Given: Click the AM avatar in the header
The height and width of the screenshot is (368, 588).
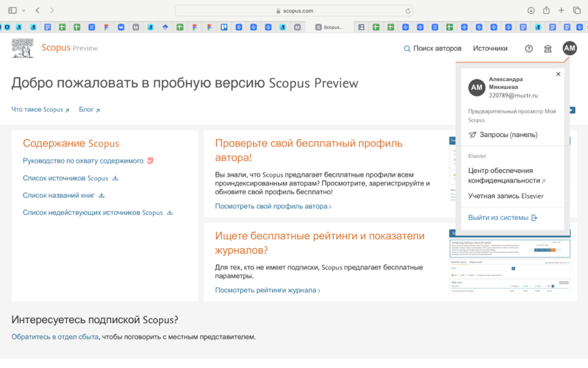Looking at the screenshot, I should [570, 48].
